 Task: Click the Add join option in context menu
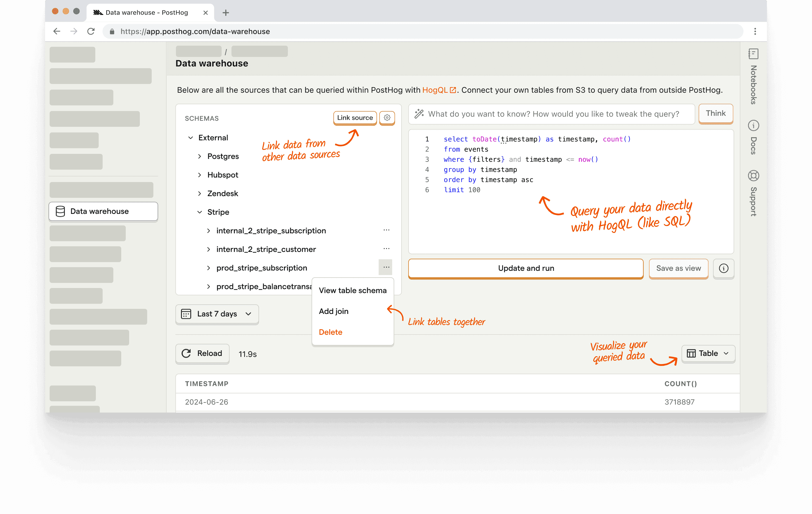[334, 311]
